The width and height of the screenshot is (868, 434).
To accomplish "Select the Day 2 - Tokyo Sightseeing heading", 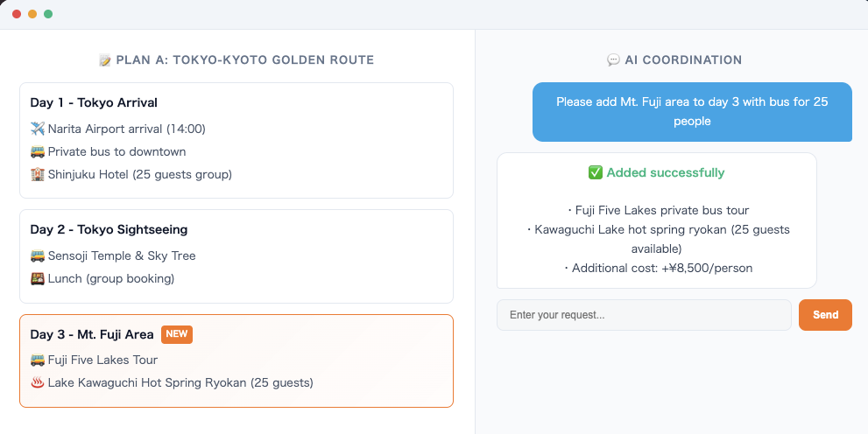I will (109, 229).
